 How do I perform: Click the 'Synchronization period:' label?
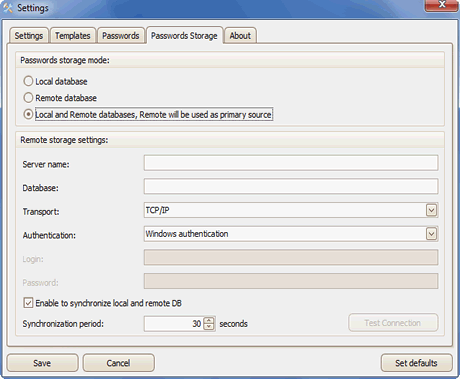click(63, 324)
